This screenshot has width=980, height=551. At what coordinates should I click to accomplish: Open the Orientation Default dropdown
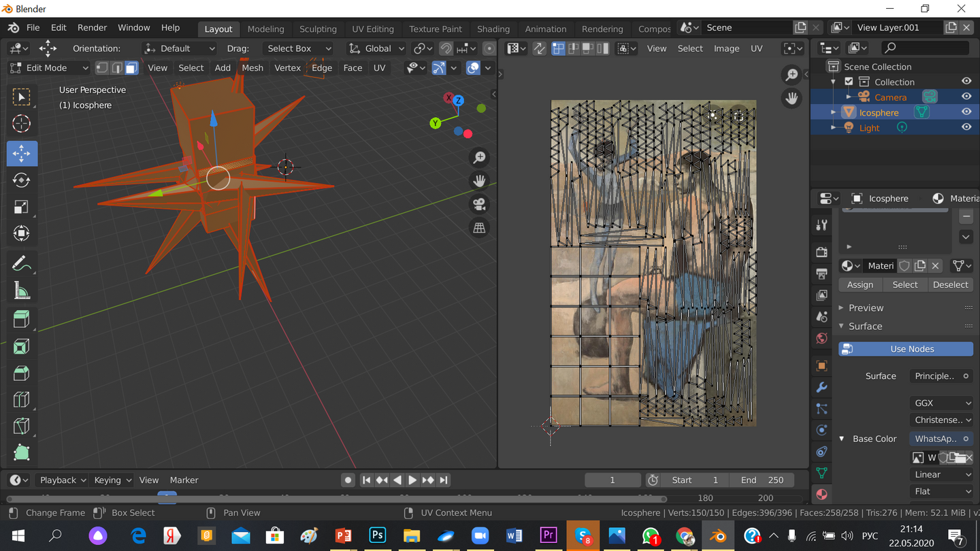(180, 48)
